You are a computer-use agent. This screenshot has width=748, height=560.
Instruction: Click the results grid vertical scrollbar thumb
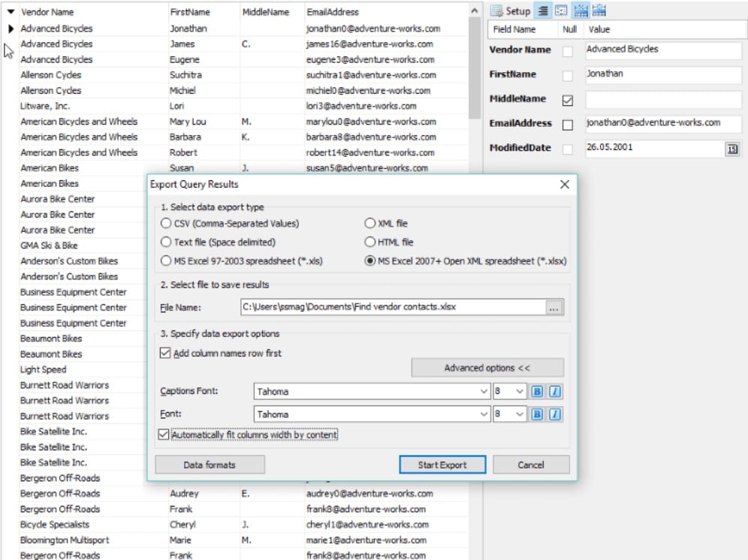[474, 68]
